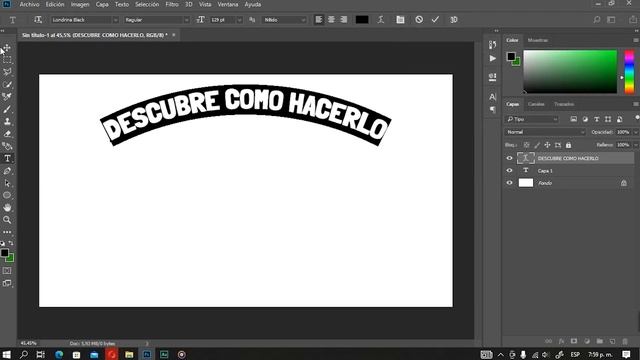The height and width of the screenshot is (360, 640).
Task: Select the Brush tool
Action: (x=7, y=109)
